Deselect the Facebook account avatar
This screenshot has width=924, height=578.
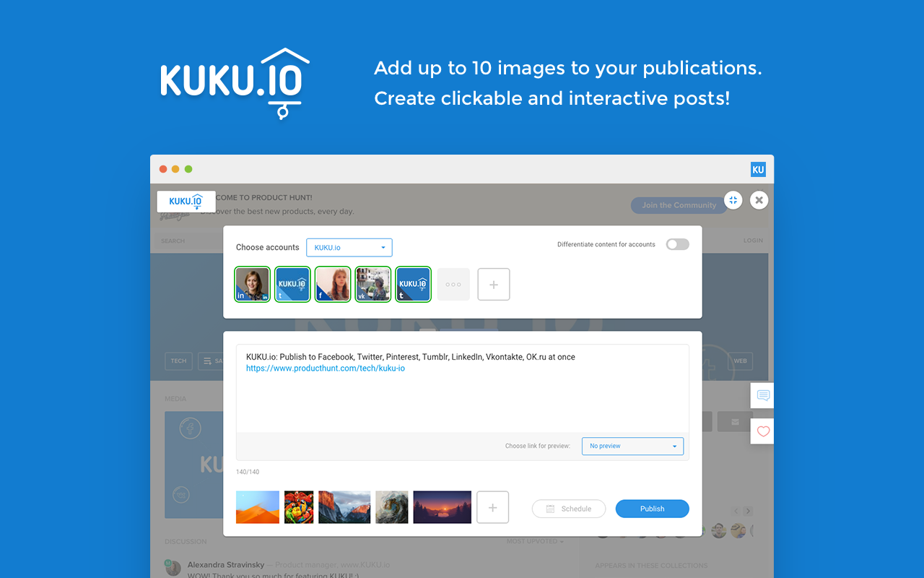(333, 284)
